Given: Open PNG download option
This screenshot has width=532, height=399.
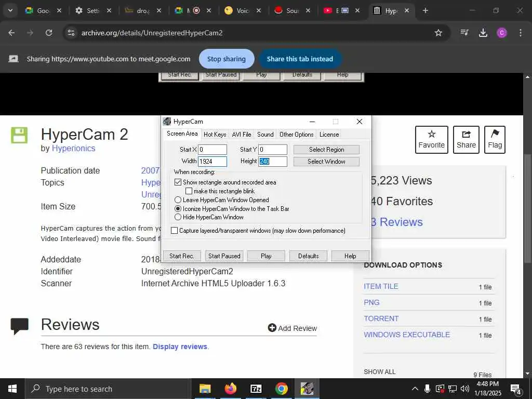Looking at the screenshot, I should (371, 302).
